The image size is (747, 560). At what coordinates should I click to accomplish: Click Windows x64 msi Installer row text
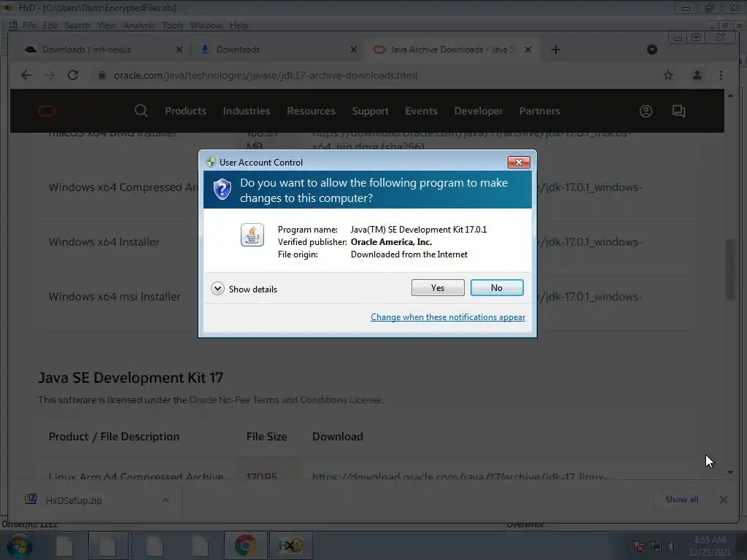click(115, 297)
